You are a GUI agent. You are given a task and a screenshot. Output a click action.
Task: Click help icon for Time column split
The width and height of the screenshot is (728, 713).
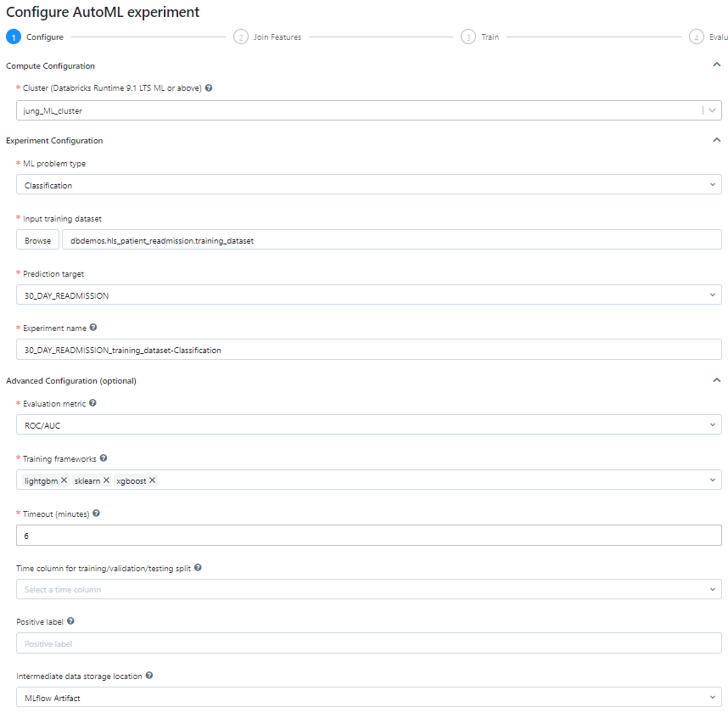(x=198, y=568)
